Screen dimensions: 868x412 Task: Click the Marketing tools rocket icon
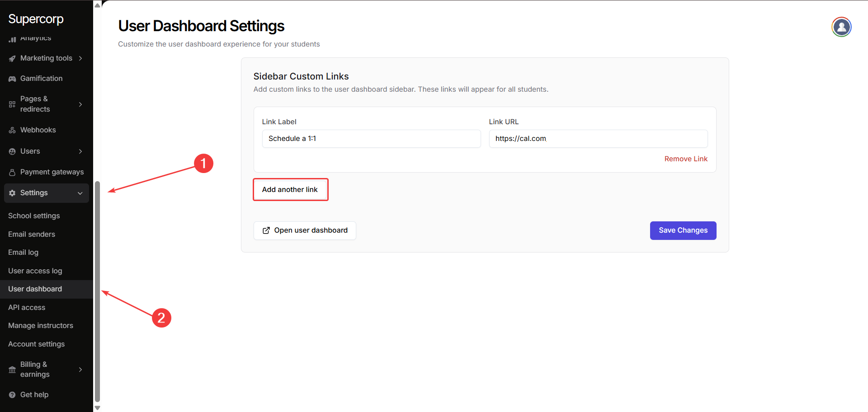point(12,58)
